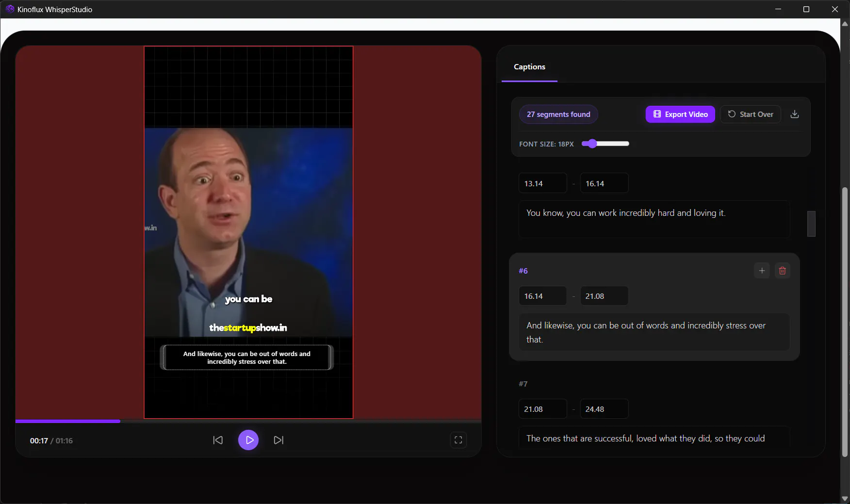Seek on the video progress bar

click(248, 421)
